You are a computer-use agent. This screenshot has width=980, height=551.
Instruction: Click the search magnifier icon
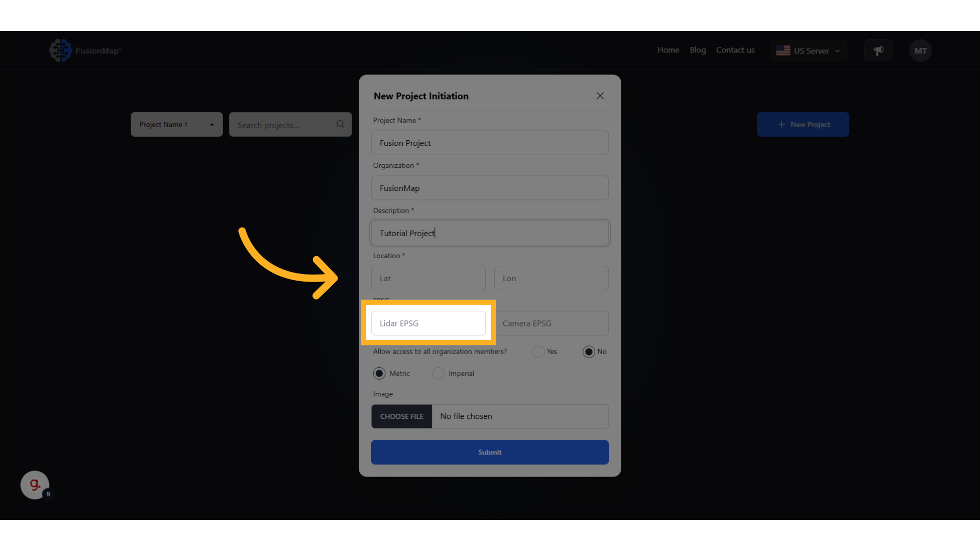(340, 124)
